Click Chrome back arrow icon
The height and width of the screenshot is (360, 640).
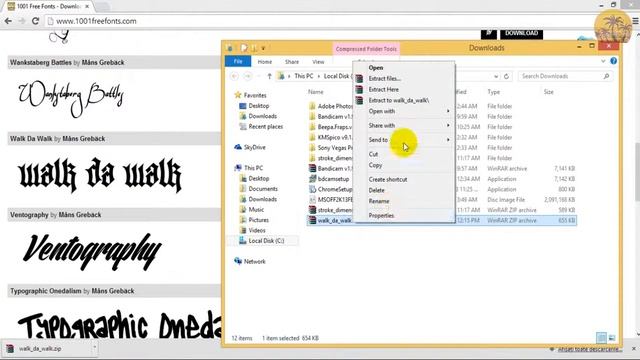click(x=8, y=21)
